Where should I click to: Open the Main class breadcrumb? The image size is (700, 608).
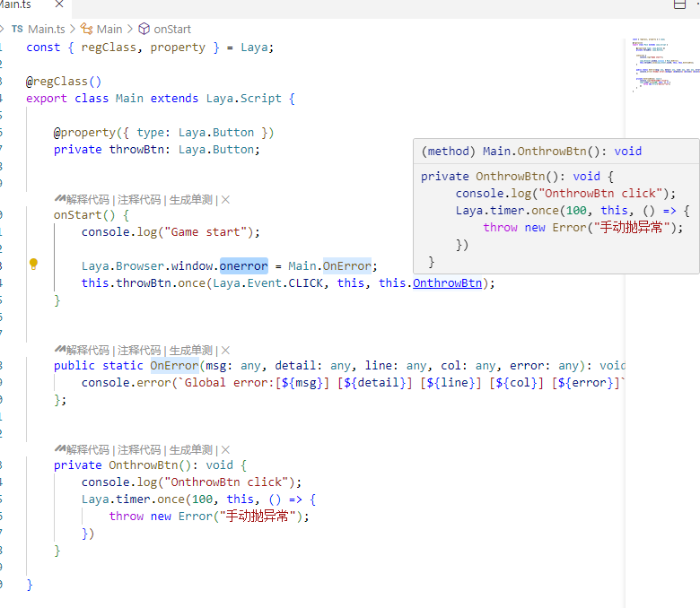tap(109, 29)
